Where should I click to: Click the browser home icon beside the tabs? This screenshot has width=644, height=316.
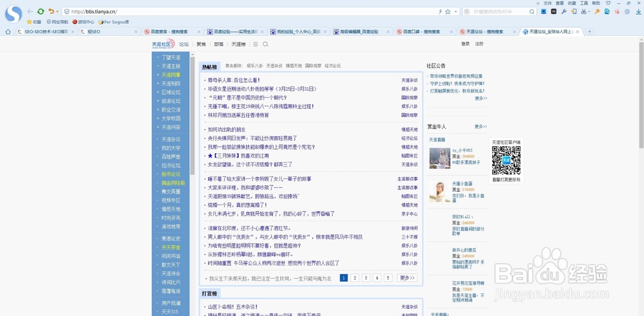8,32
